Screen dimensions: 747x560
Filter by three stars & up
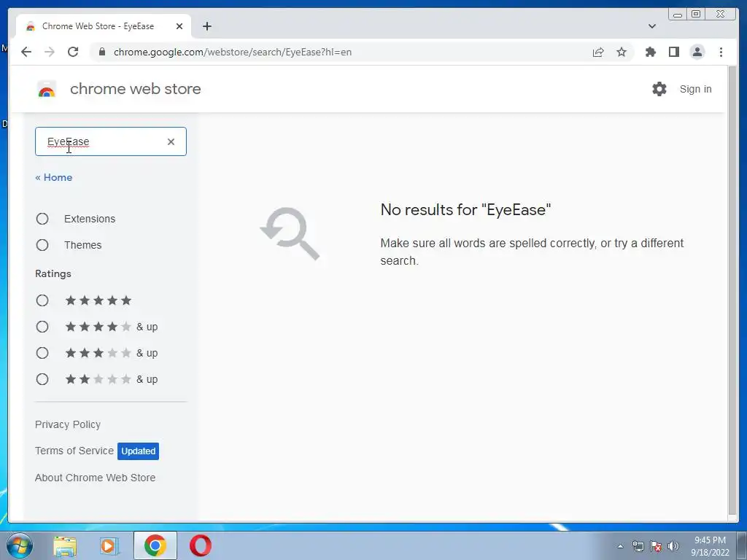42,353
